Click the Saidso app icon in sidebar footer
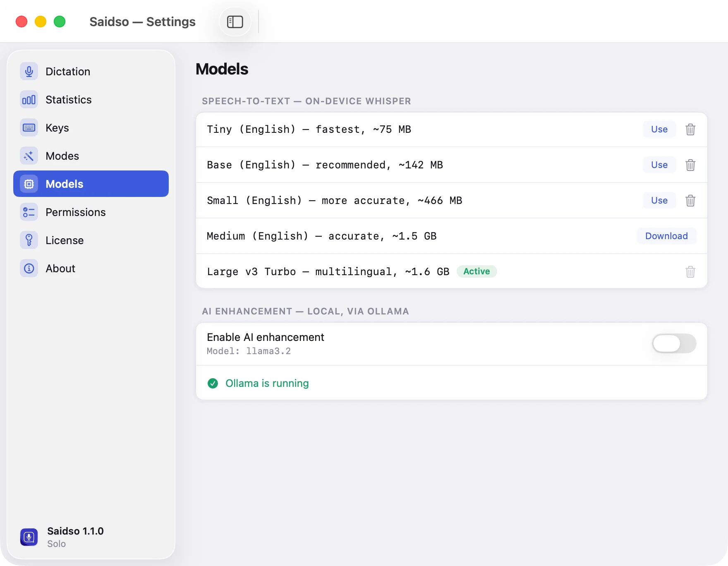 (29, 537)
